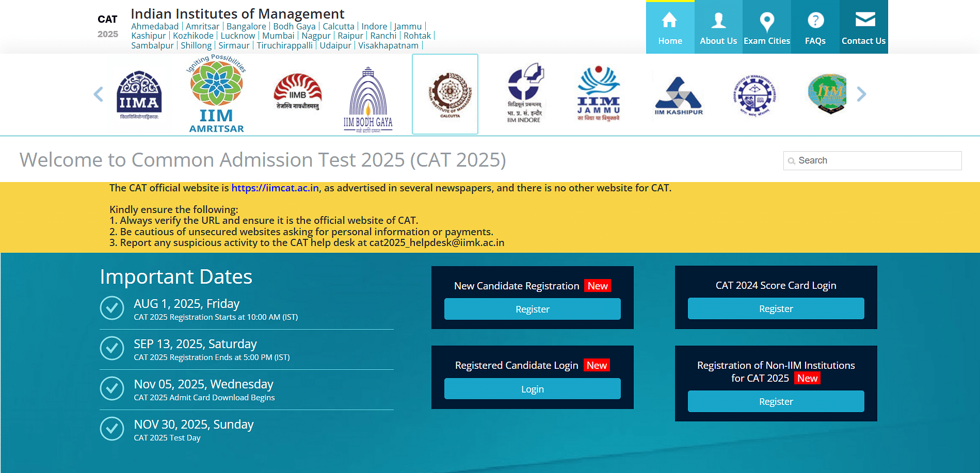
Task: Click the Search input field
Action: pyautogui.click(x=872, y=160)
